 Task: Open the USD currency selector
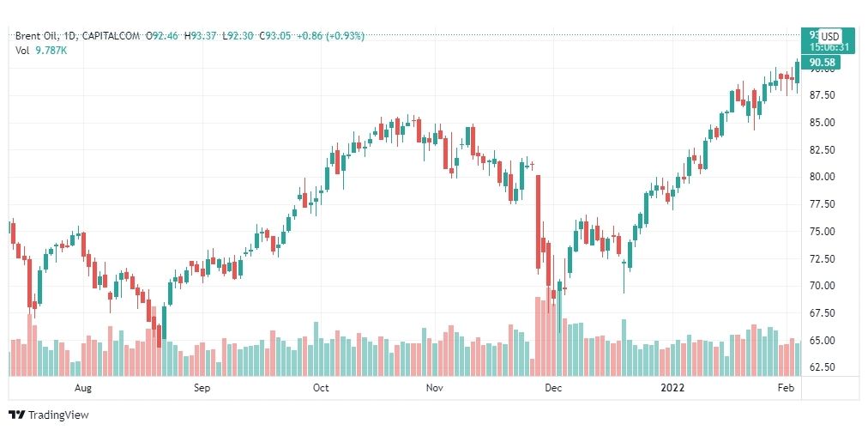[x=829, y=37]
